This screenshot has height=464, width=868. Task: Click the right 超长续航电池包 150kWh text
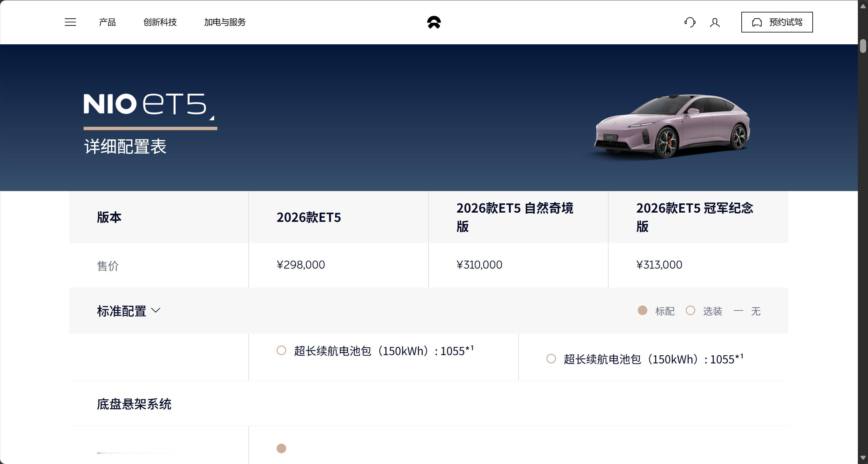[x=653, y=359]
